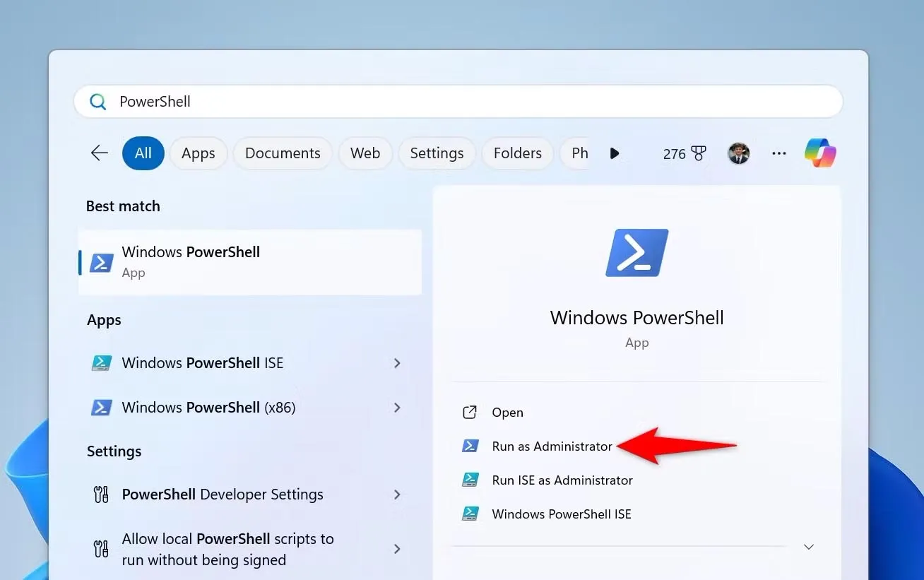
Task: Click the PowerShell search input field
Action: click(x=458, y=102)
